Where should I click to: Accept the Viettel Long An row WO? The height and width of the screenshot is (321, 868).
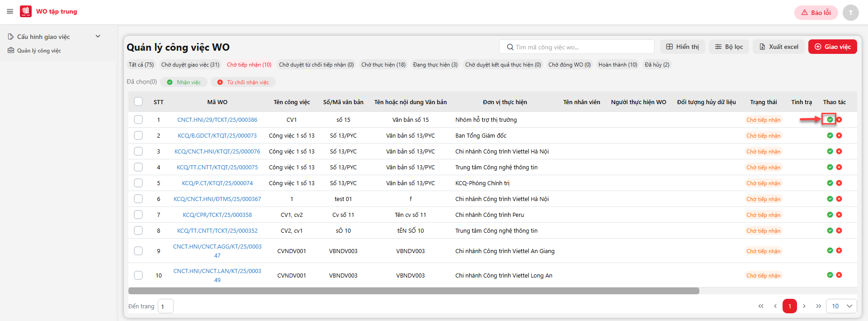[830, 275]
